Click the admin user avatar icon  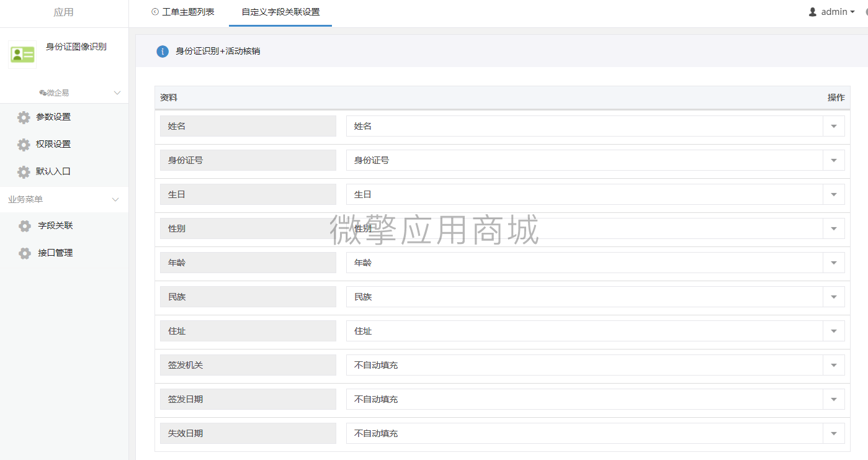(x=813, y=12)
